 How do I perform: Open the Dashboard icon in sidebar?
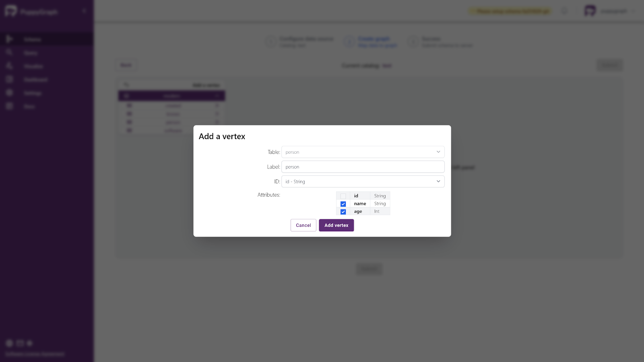tap(10, 79)
